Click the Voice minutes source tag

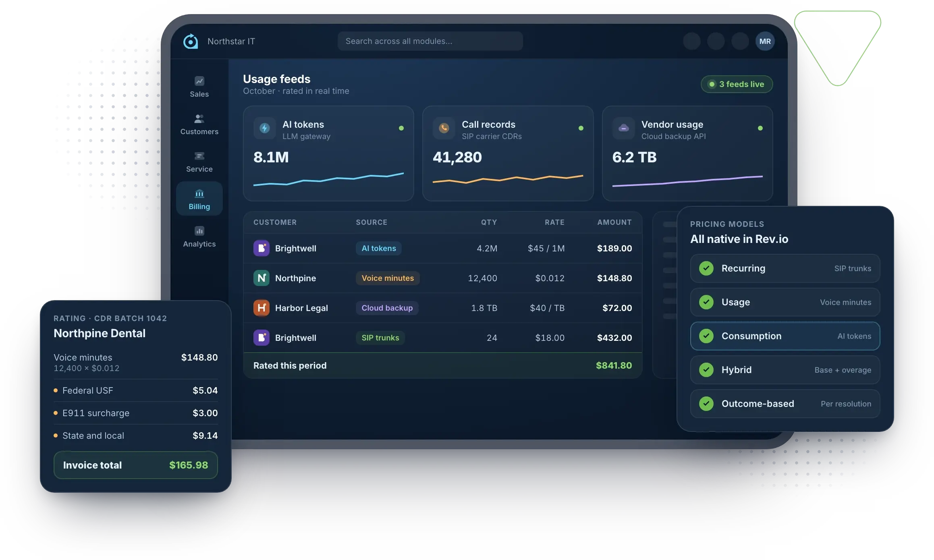[388, 278]
